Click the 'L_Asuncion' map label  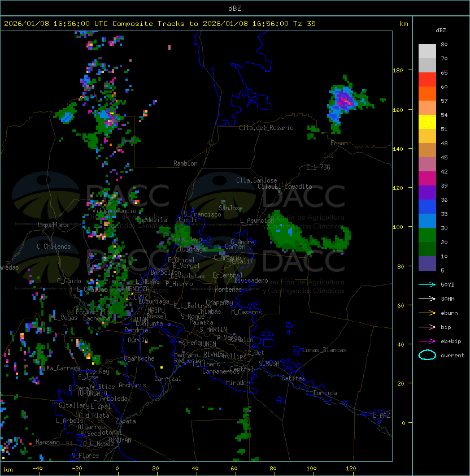(257, 220)
